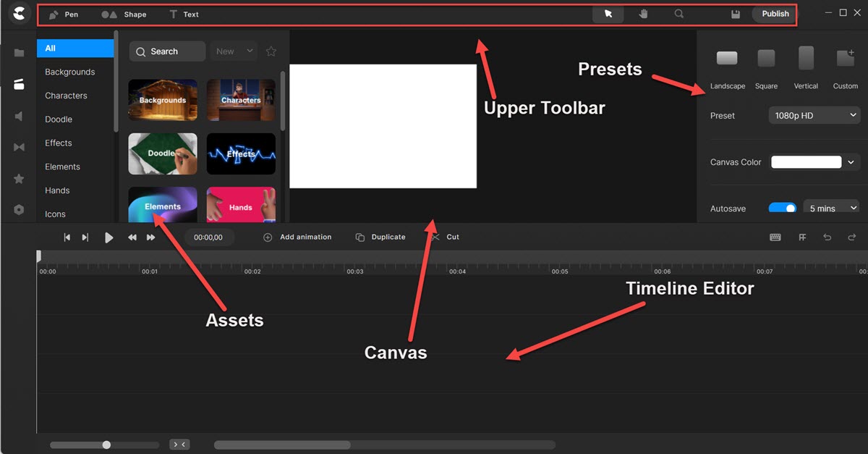Save the project using the save icon

(x=735, y=14)
